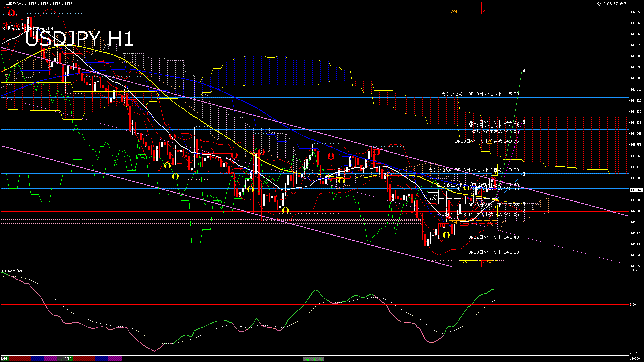Click projection endpoint number 4
Viewport: 644px width, 362px height.
(524, 71)
